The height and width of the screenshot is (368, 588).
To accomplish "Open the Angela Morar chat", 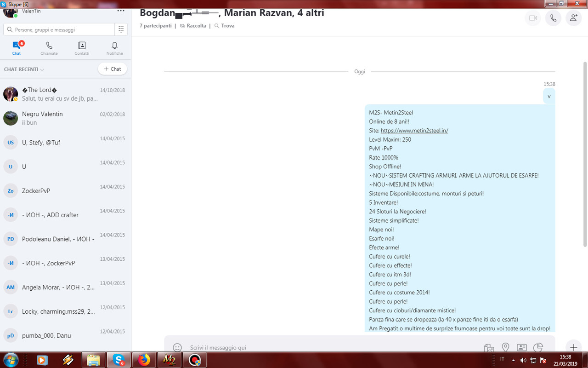I will [65, 287].
